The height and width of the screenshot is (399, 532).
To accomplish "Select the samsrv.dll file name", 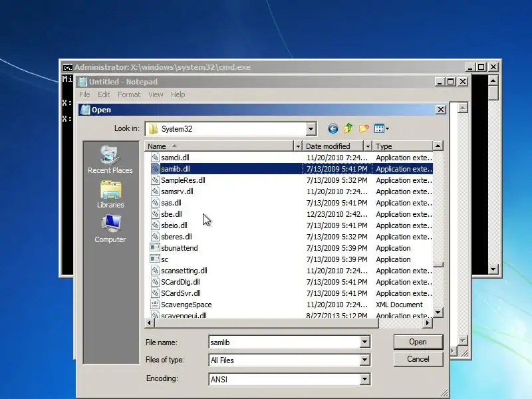I will (x=177, y=192).
